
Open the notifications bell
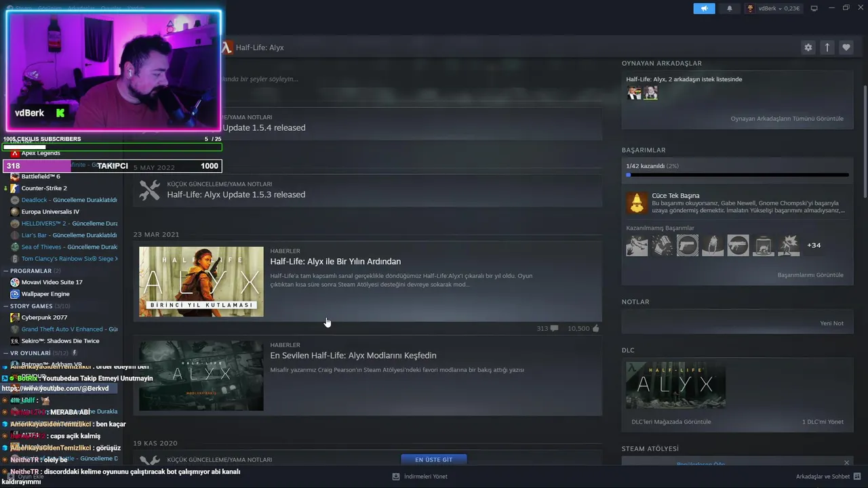coord(730,8)
